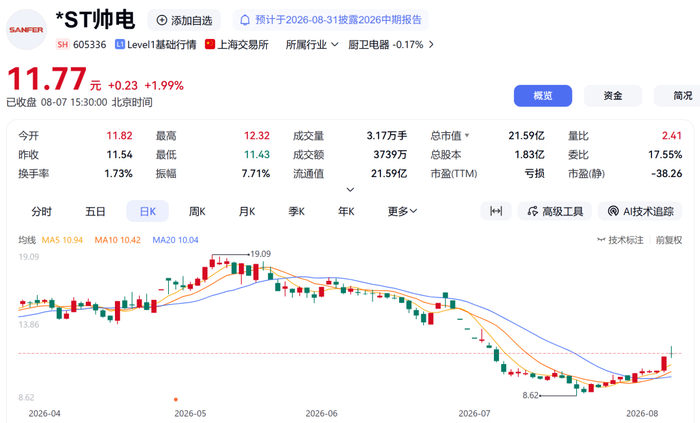Open AI技术追踪 tracking

click(640, 211)
